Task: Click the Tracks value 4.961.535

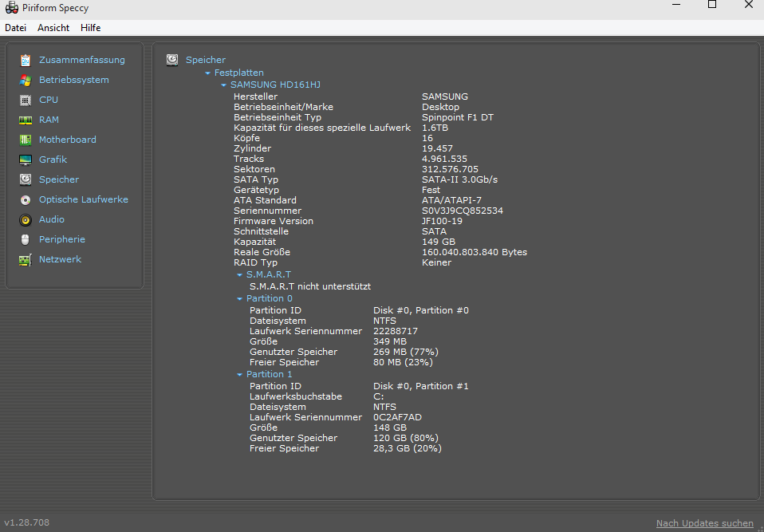Action: (444, 159)
